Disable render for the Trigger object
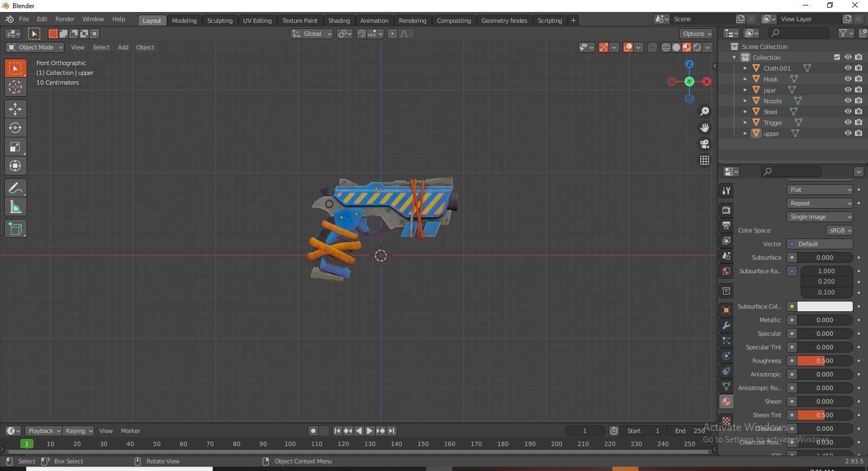The image size is (868, 471). (x=859, y=122)
